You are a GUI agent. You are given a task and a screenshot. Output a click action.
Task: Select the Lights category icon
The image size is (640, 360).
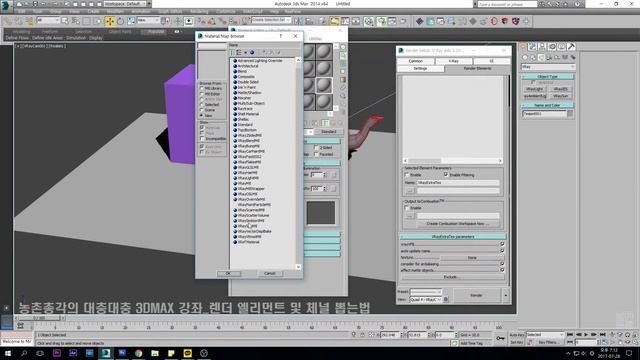pyautogui.click(x=541, y=57)
